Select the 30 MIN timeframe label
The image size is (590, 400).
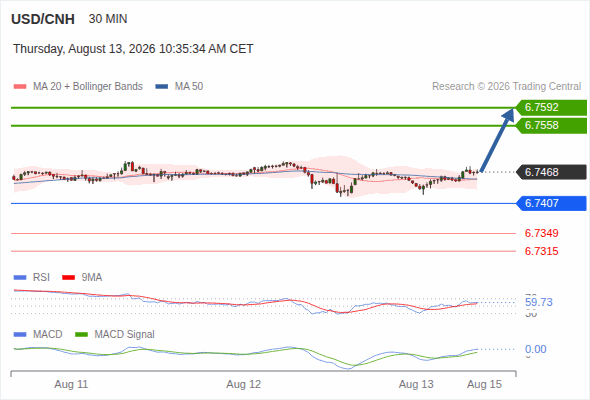click(108, 19)
